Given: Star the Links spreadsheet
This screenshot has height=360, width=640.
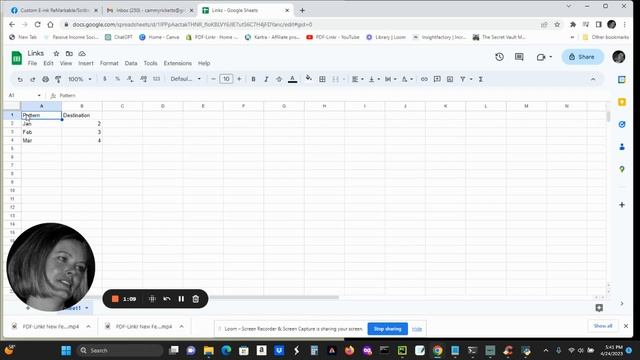Looking at the screenshot, I should coord(56,53).
